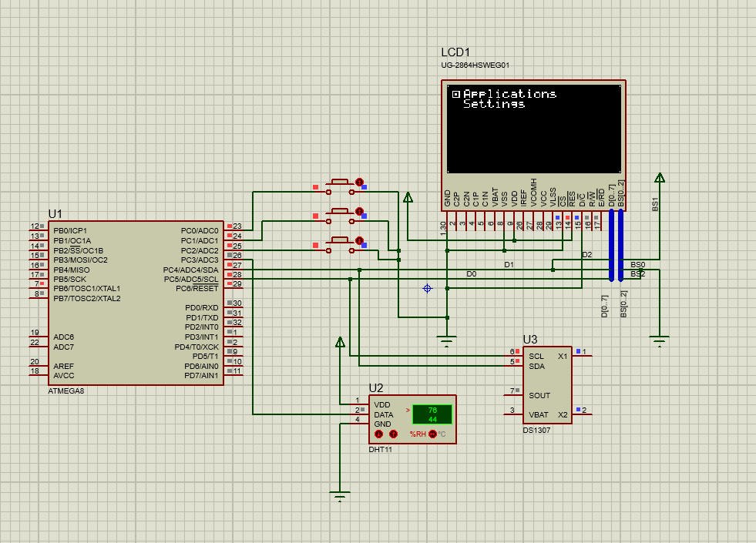The height and width of the screenshot is (543, 756).
Task: Select the DS1307 U3 RTC chip
Action: click(x=546, y=384)
